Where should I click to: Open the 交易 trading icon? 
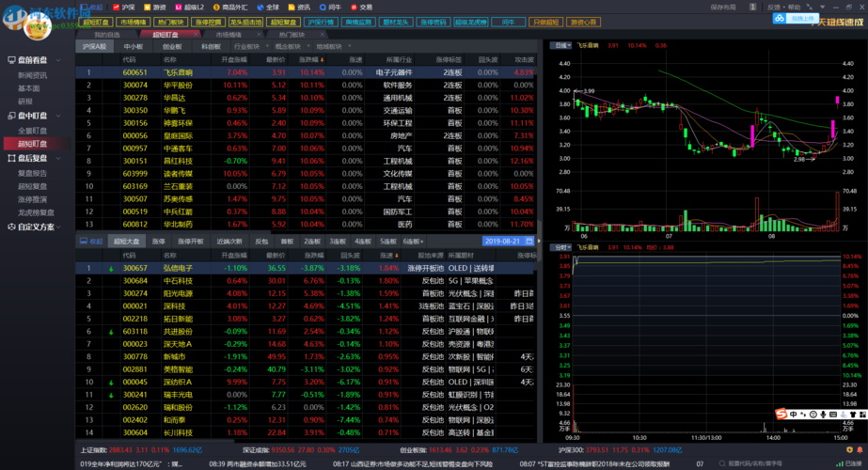[x=355, y=8]
